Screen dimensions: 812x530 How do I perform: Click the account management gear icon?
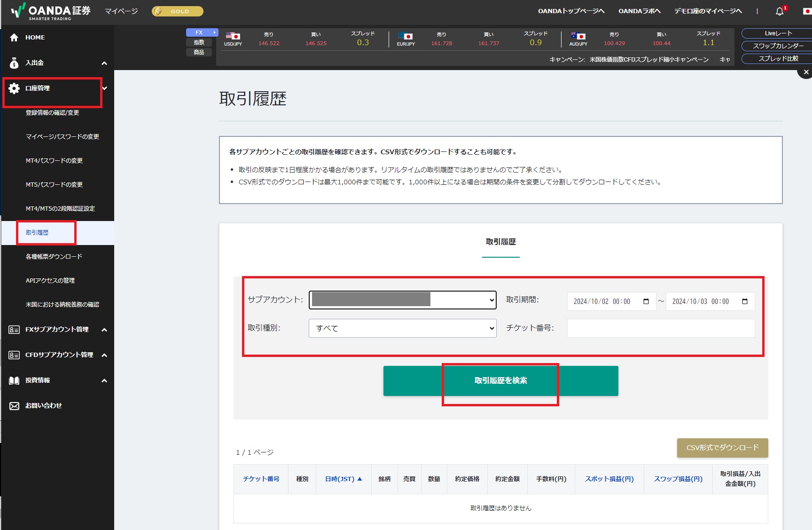pos(14,88)
